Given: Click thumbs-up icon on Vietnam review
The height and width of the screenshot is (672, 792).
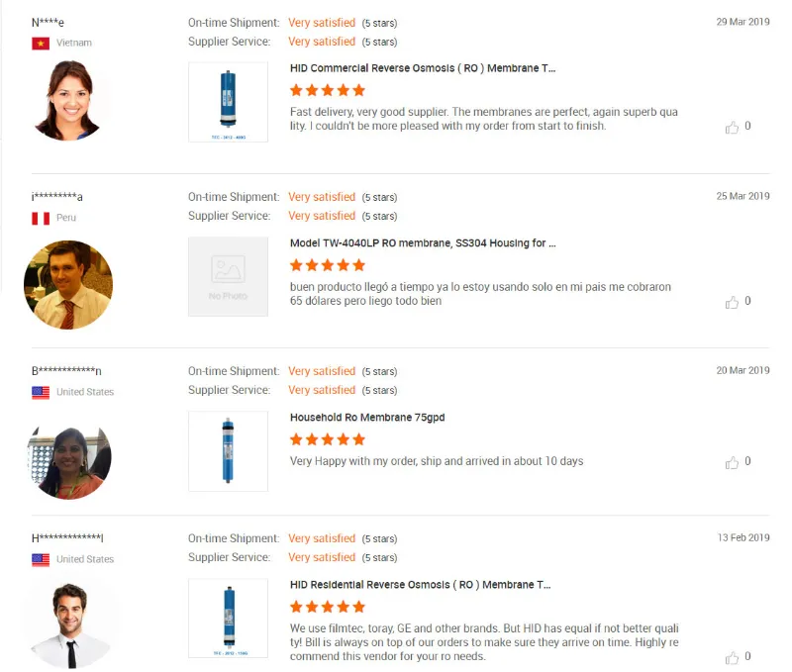Looking at the screenshot, I should click(x=733, y=127).
